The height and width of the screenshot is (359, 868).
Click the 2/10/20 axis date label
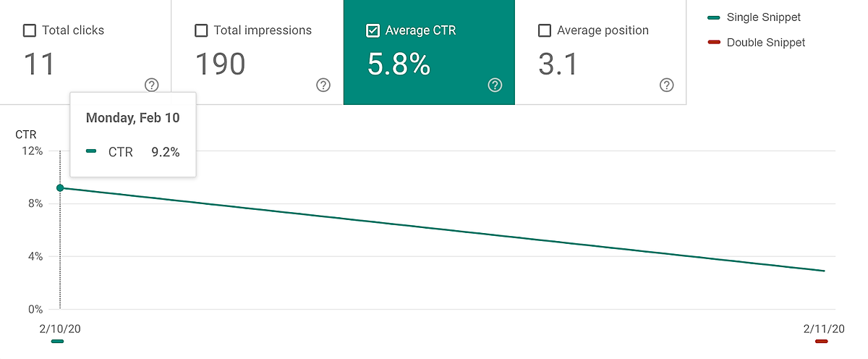coord(60,329)
